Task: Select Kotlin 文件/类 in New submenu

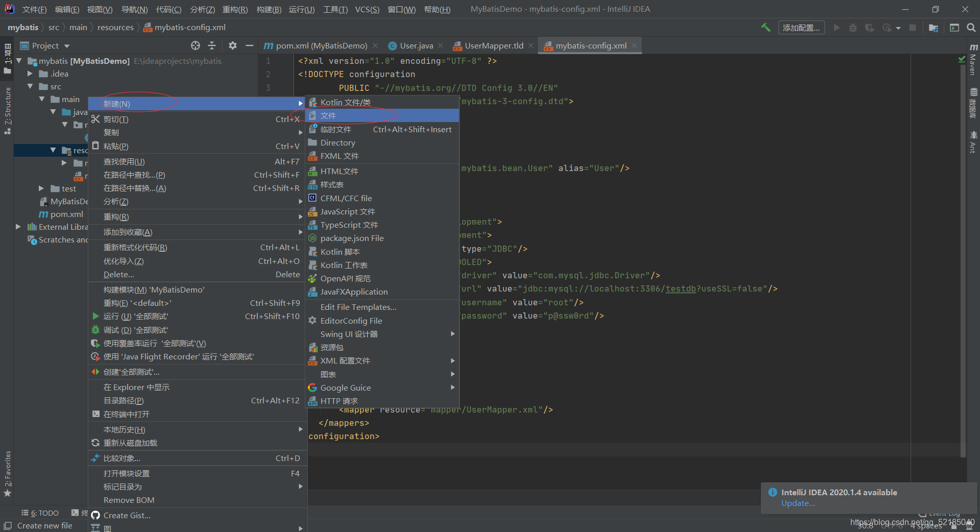Action: tap(382, 102)
